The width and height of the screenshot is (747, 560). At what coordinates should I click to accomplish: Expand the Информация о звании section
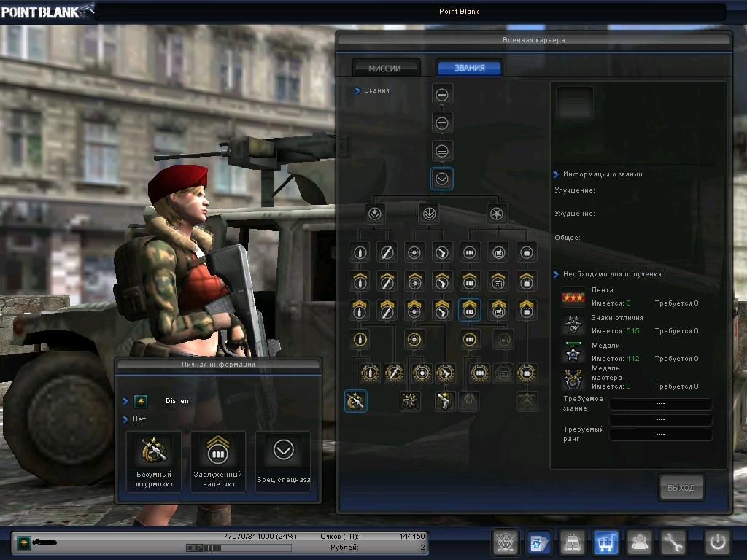pos(557,174)
